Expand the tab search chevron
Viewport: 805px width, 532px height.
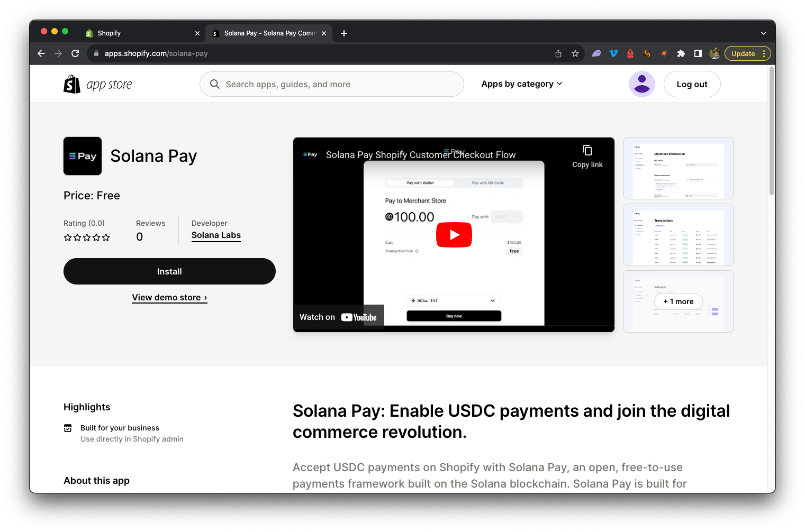(x=764, y=33)
